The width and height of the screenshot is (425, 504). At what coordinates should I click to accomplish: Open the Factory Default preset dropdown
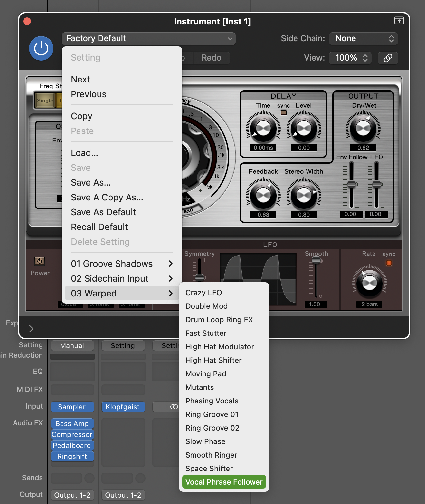coord(149,39)
